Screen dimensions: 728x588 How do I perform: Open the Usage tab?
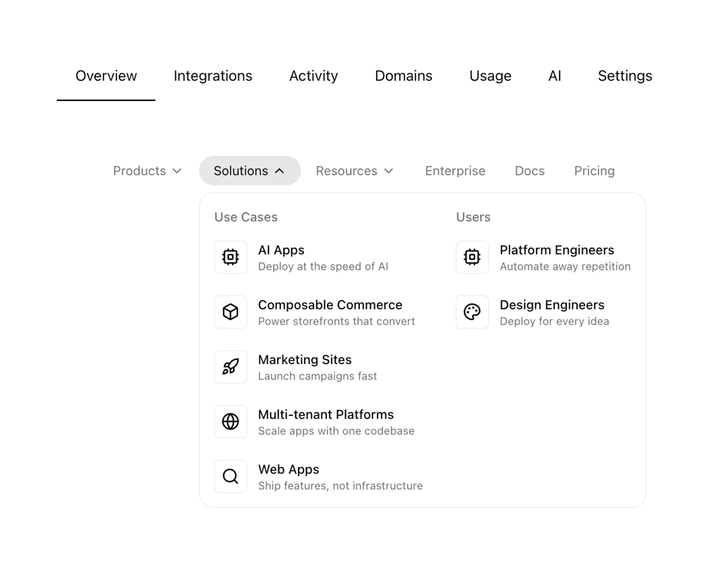[490, 76]
